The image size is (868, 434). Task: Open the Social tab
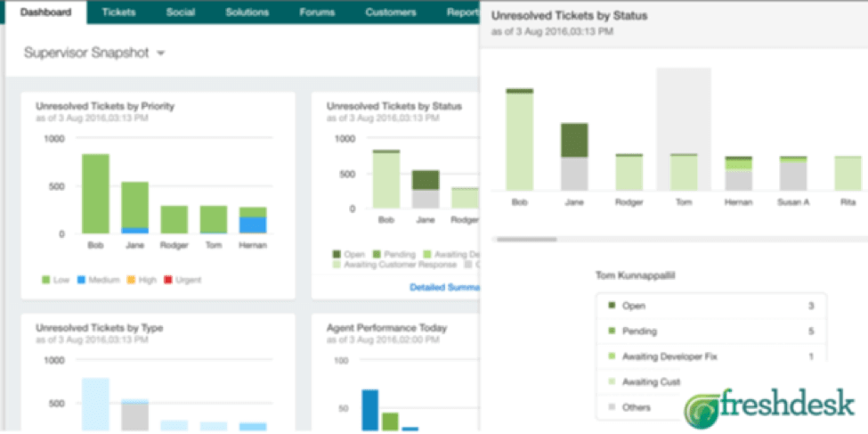pyautogui.click(x=180, y=12)
